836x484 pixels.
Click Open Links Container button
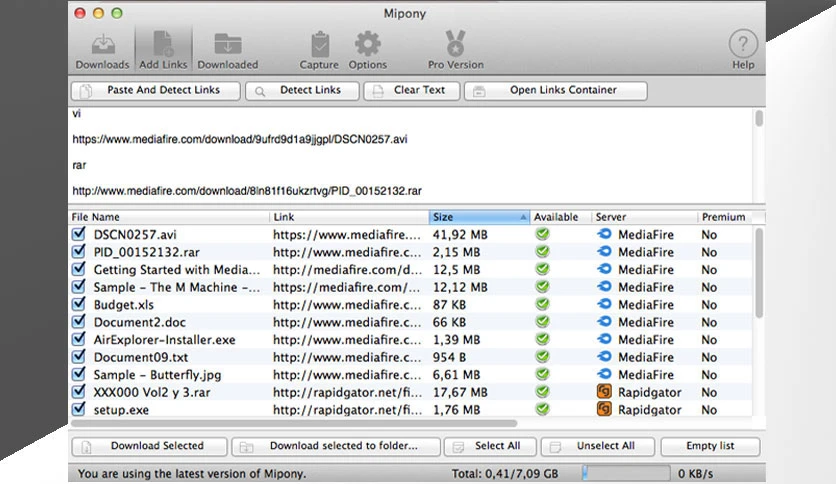[x=556, y=91]
